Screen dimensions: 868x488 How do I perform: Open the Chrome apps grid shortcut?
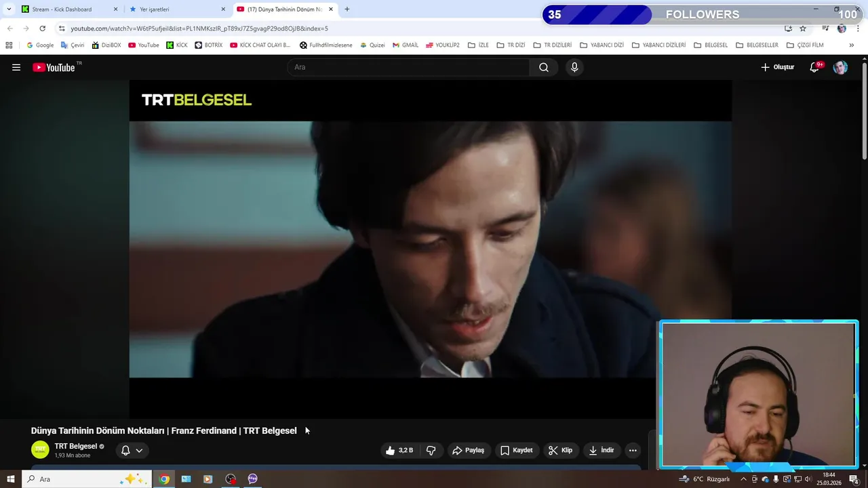tap(9, 45)
